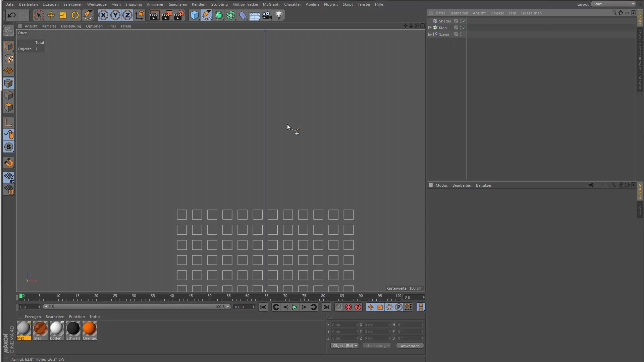Open the Sculpting menu
This screenshot has width=644, height=362.
pos(219,4)
